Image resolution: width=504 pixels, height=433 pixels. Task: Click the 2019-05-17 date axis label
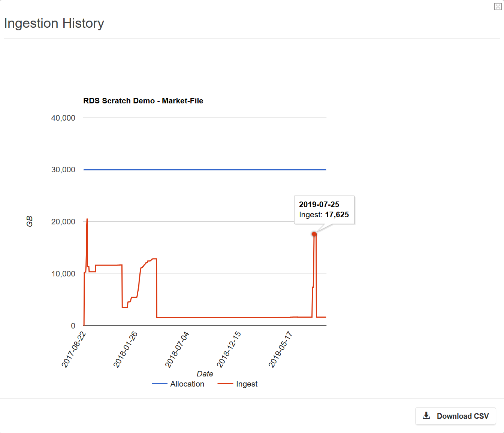tap(280, 350)
